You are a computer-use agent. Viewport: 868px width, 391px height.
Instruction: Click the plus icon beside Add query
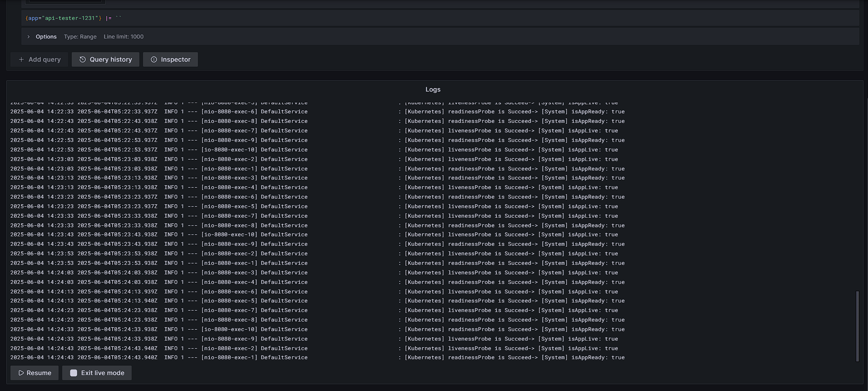point(21,59)
